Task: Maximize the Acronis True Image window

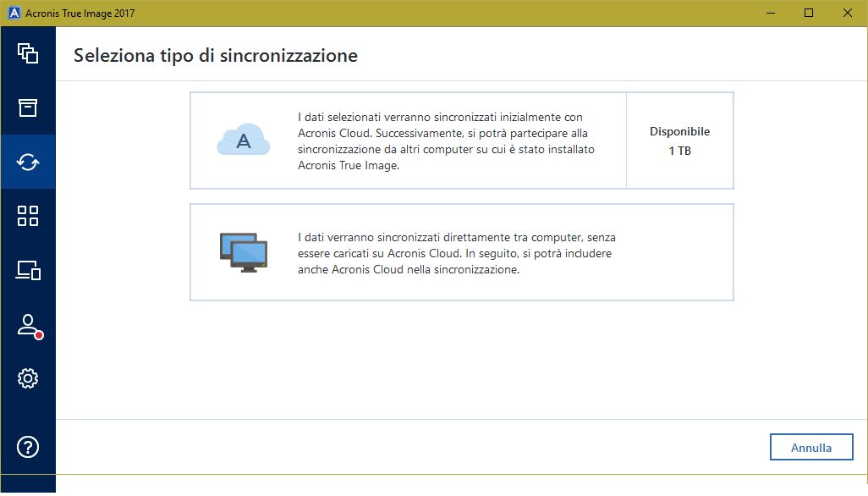Action: tap(809, 13)
